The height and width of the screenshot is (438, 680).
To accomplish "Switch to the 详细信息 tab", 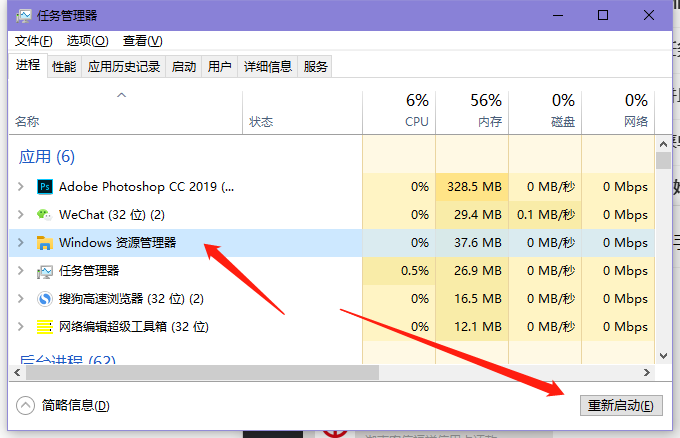I will pyautogui.click(x=268, y=67).
